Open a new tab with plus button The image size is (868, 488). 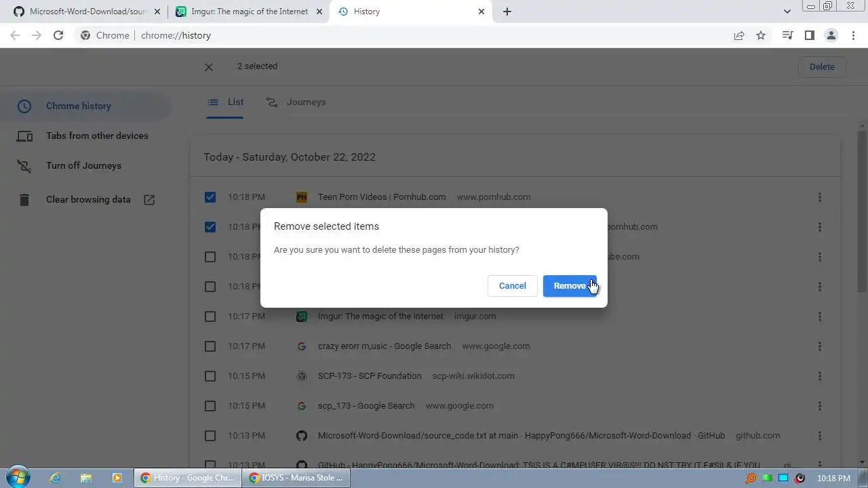(x=507, y=12)
